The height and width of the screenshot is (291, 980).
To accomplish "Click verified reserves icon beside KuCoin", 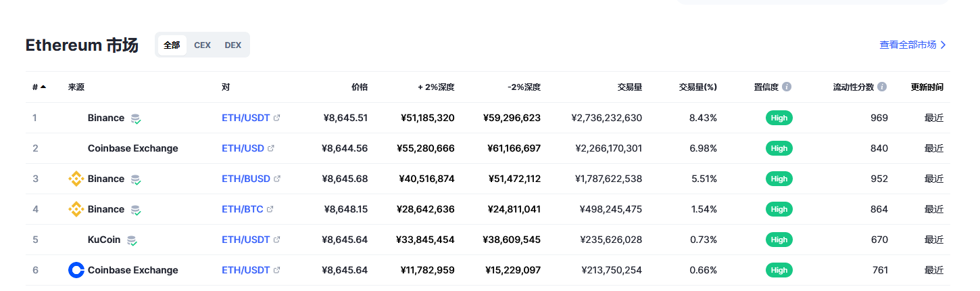I will click(x=132, y=240).
